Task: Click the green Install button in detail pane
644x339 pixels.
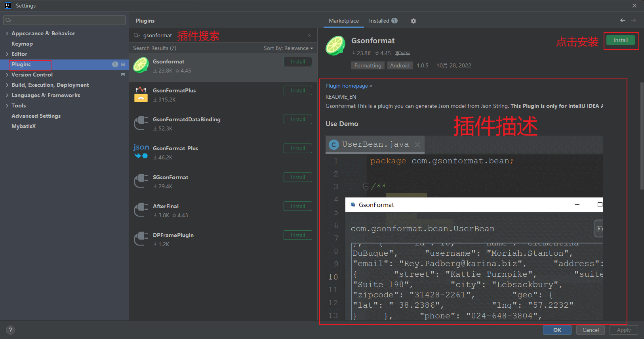Action: coord(621,40)
